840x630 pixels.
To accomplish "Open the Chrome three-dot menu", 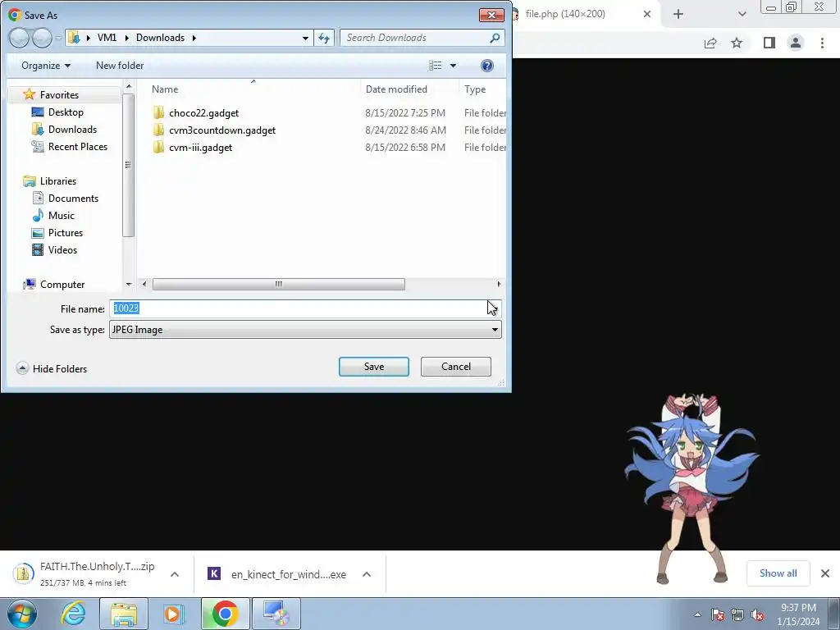I will (x=822, y=43).
